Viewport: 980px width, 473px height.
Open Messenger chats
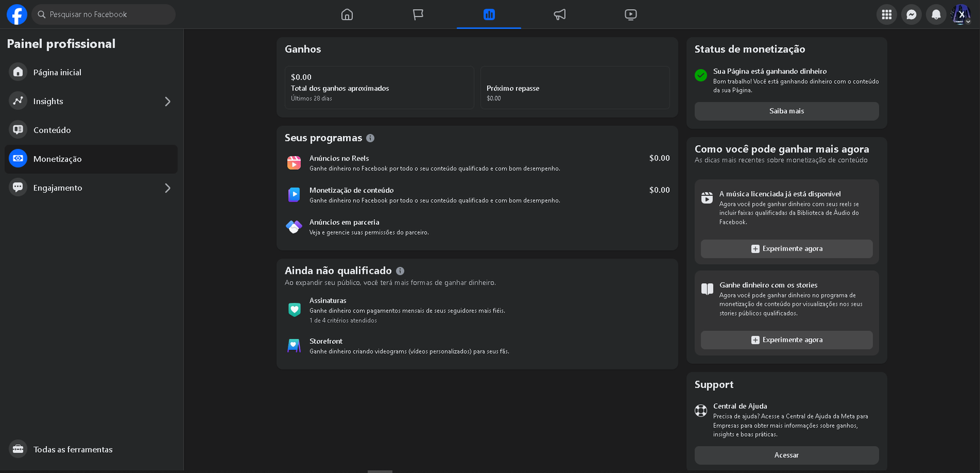911,15
